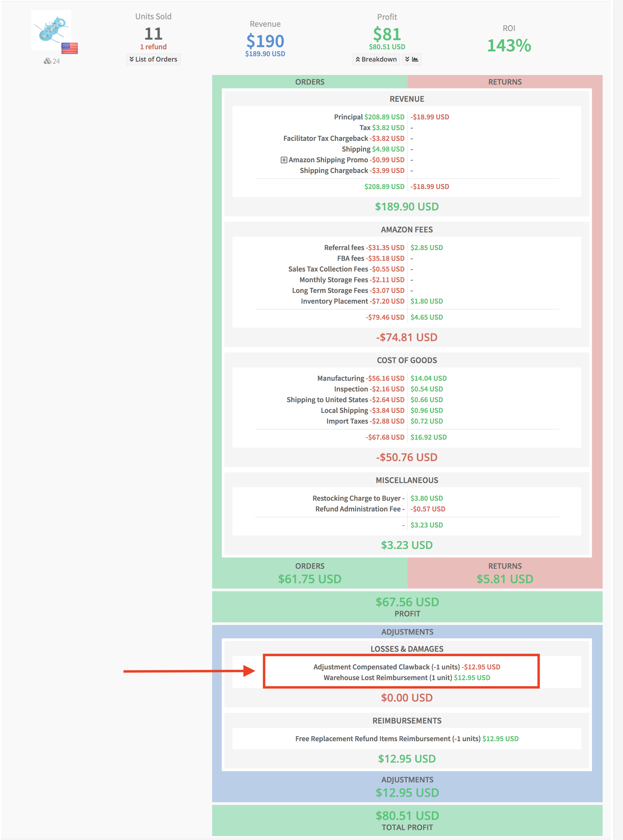Viewport: 623px width, 840px height.
Task: Expand the Amazon Shipping Promo plus icon
Action: (284, 160)
